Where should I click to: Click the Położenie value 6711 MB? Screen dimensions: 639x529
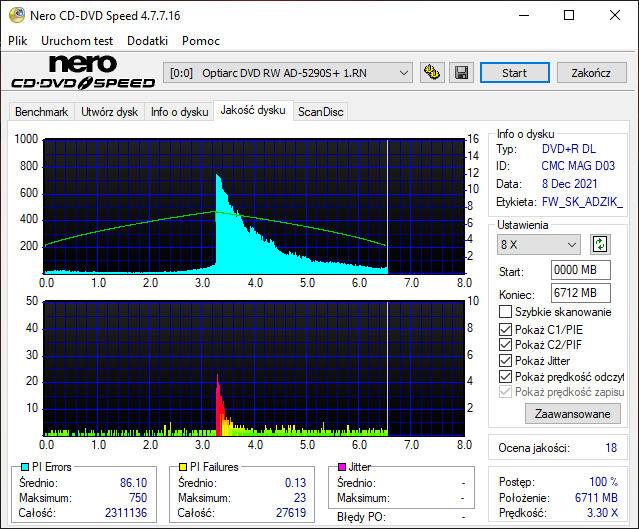(x=596, y=498)
